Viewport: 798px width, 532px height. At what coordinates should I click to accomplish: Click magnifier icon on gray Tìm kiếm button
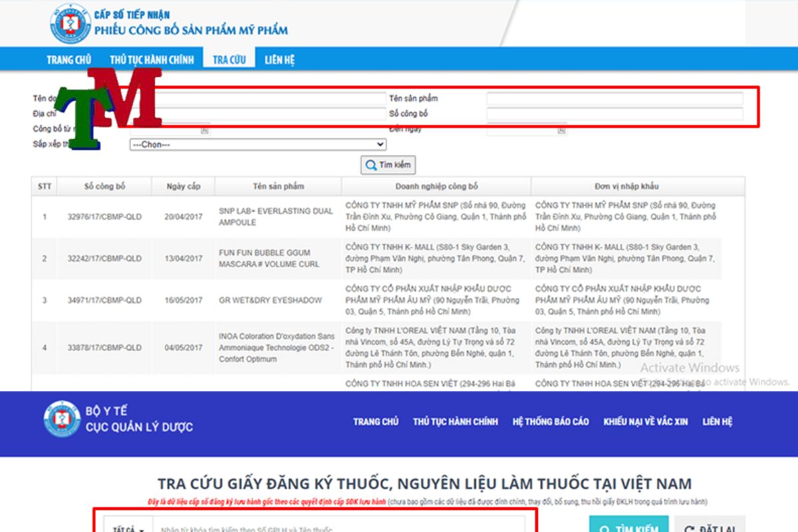[x=370, y=165]
